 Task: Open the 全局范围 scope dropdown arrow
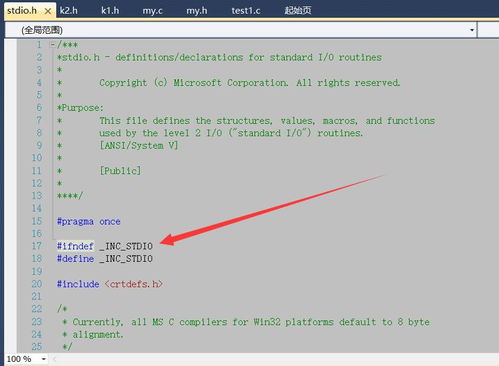472,30
